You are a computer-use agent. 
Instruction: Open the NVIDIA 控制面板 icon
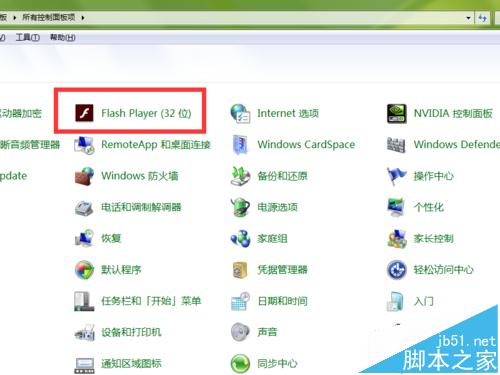click(x=397, y=113)
